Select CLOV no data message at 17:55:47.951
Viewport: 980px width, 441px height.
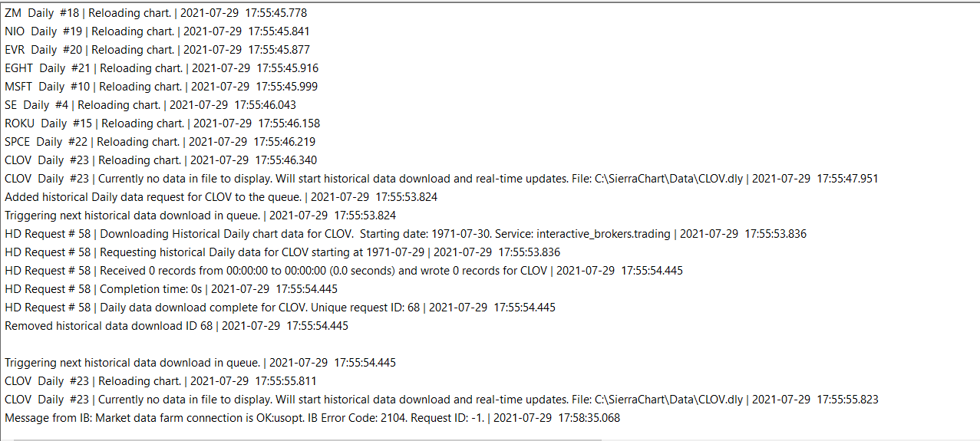pyautogui.click(x=441, y=179)
